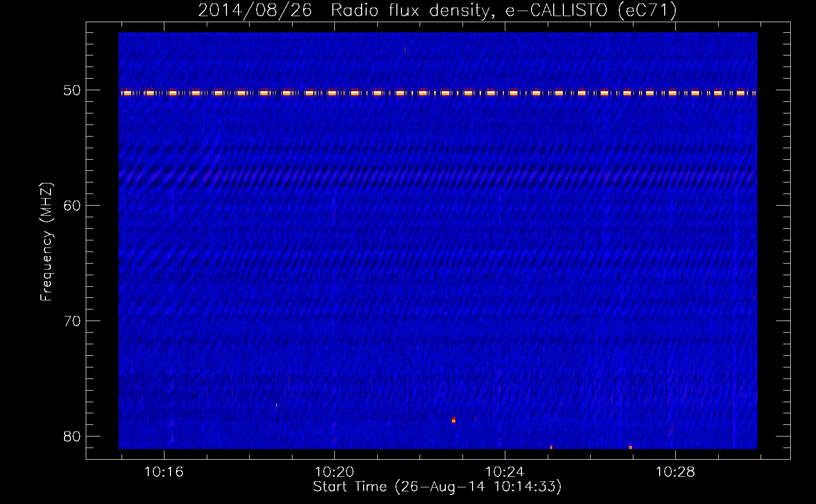This screenshot has height=504, width=816.
Task: Select the 60 frequency tick label
Action: coord(72,206)
